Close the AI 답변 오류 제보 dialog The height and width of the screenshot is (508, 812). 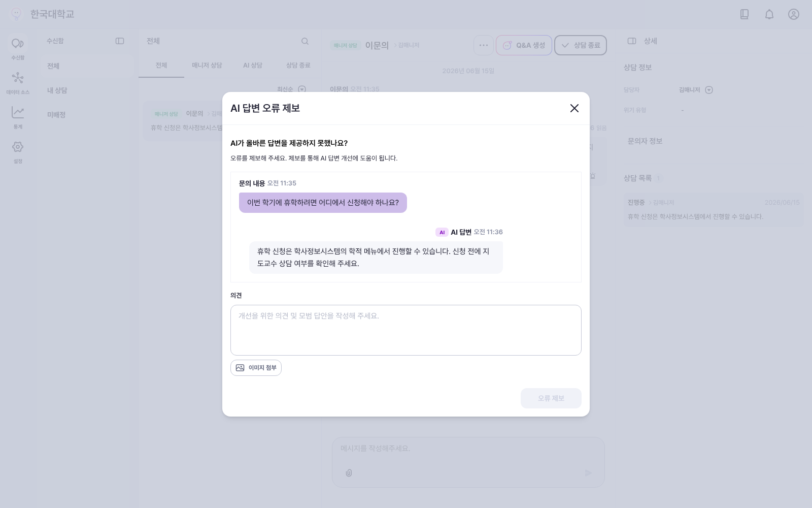pos(574,108)
